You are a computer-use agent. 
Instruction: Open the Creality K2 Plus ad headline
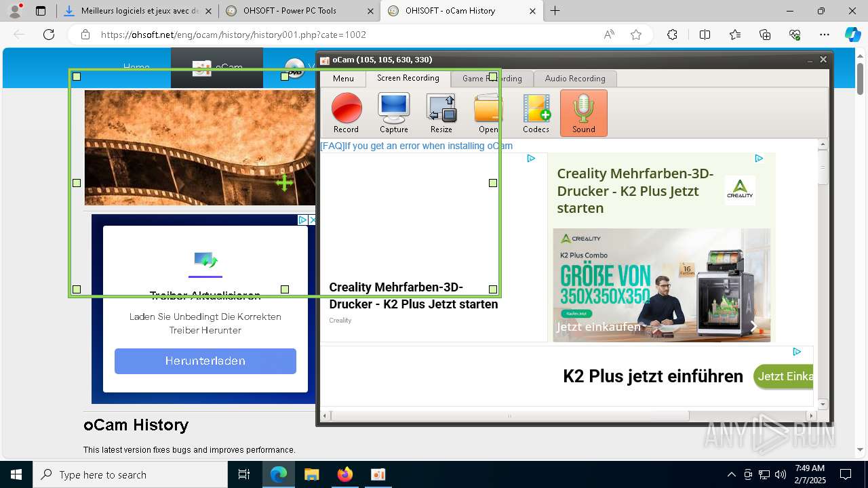click(635, 190)
